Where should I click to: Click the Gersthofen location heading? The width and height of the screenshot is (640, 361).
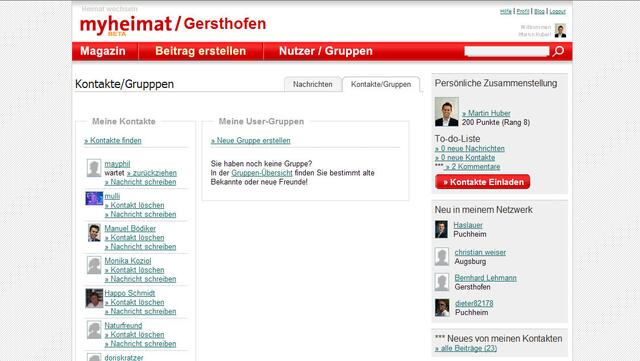[x=224, y=24]
